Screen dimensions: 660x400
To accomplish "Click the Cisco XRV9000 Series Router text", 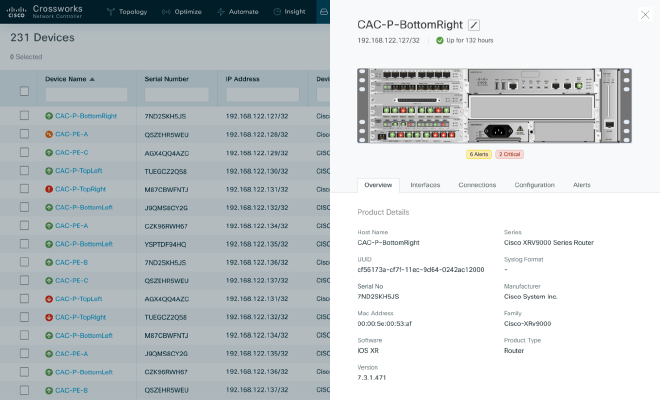I will (549, 243).
